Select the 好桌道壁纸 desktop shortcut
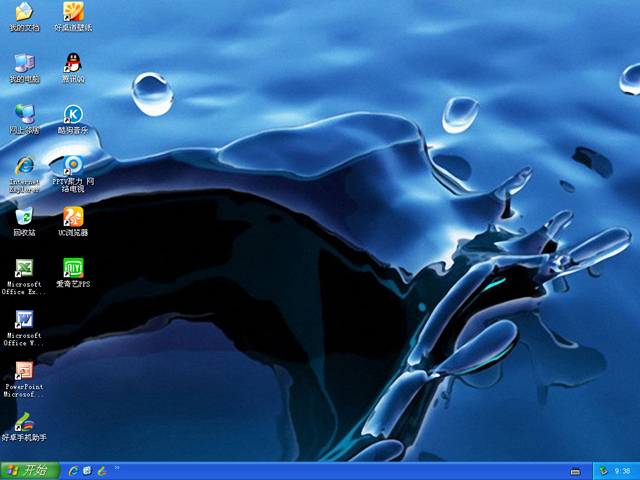Image resolution: width=640 pixels, height=480 pixels. [x=73, y=13]
